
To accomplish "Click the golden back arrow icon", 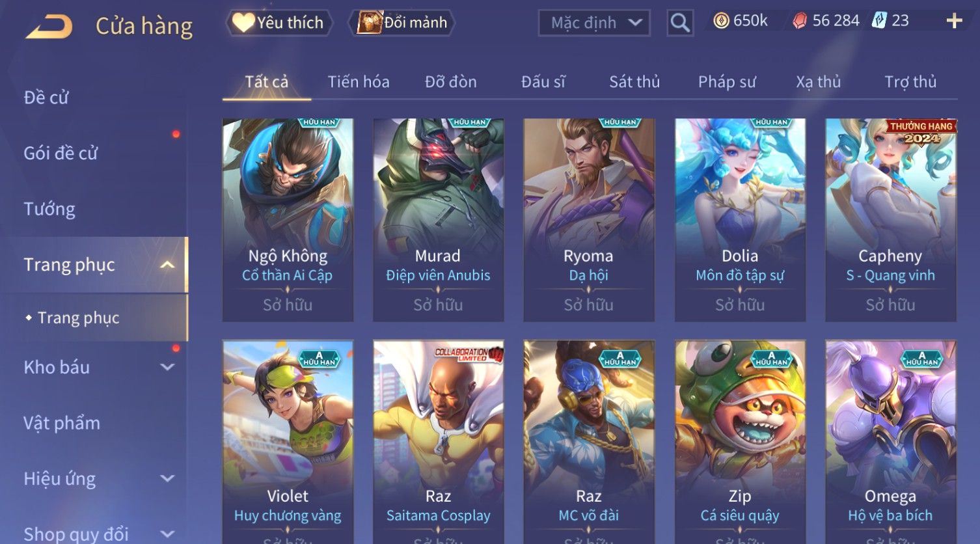I will pos(49,26).
